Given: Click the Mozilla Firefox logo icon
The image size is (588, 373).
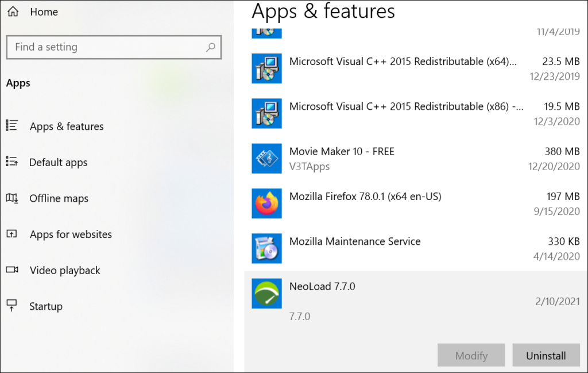Looking at the screenshot, I should (266, 203).
